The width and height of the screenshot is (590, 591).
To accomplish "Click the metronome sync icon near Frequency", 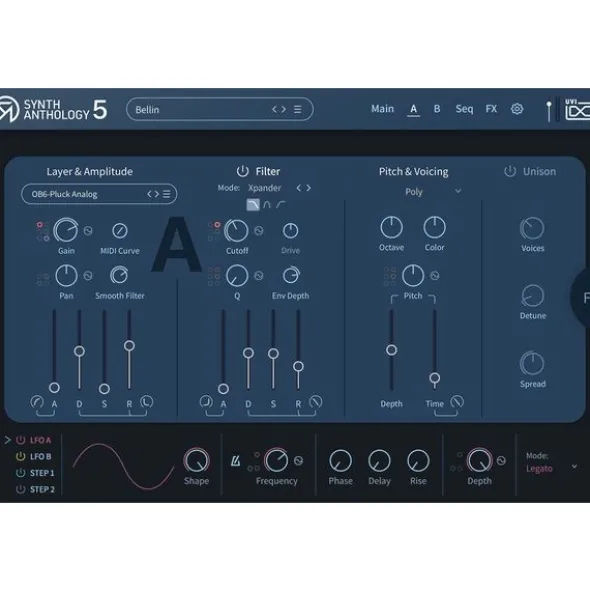I will click(235, 461).
